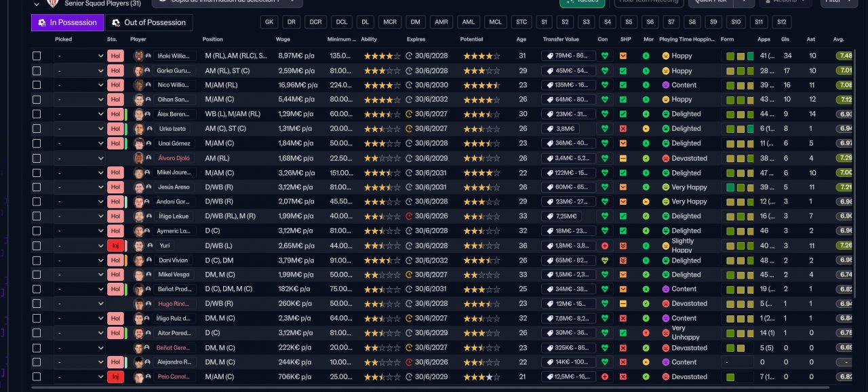Screen dimensions: 868x392
Task: Click the GK position filter button
Action: (x=269, y=22)
